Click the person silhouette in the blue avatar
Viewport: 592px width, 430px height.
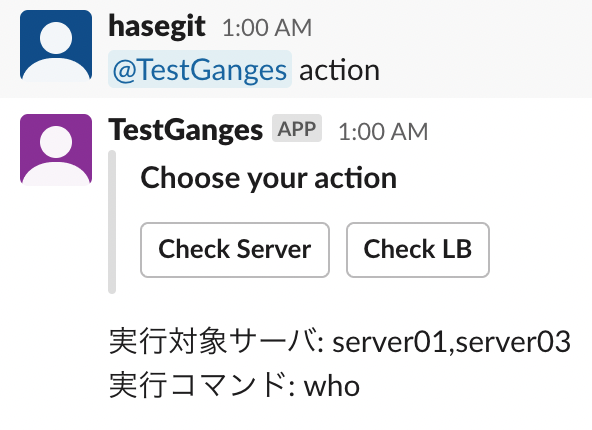pyautogui.click(x=56, y=51)
